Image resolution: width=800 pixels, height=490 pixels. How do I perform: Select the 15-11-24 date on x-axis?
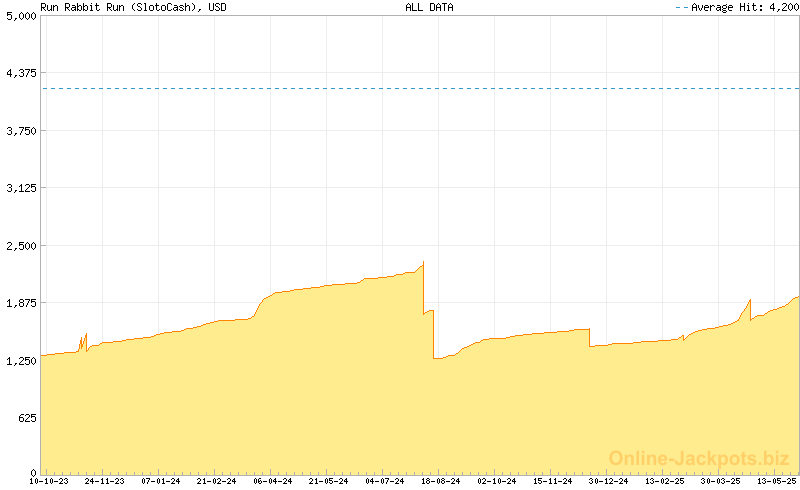coord(553,481)
